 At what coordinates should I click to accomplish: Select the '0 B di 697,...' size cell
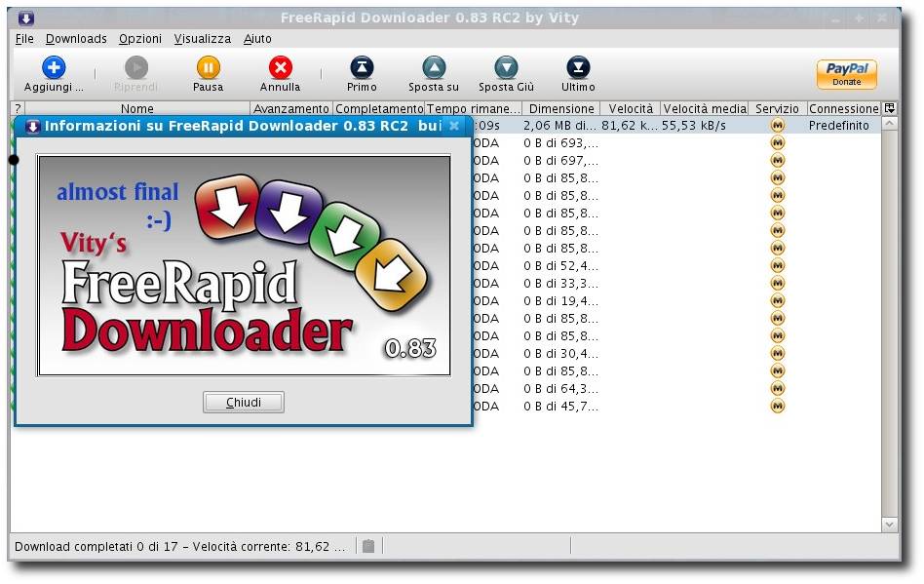tap(560, 161)
